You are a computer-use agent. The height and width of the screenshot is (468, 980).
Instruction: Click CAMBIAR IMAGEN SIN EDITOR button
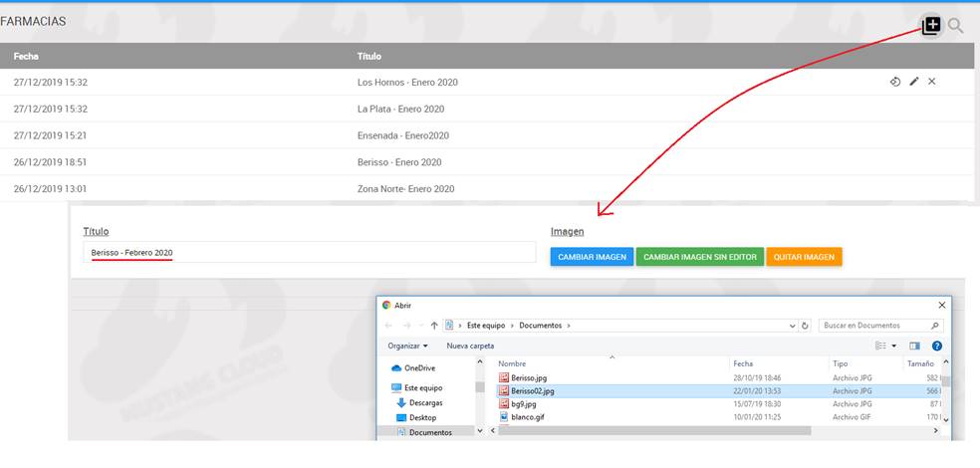700,257
